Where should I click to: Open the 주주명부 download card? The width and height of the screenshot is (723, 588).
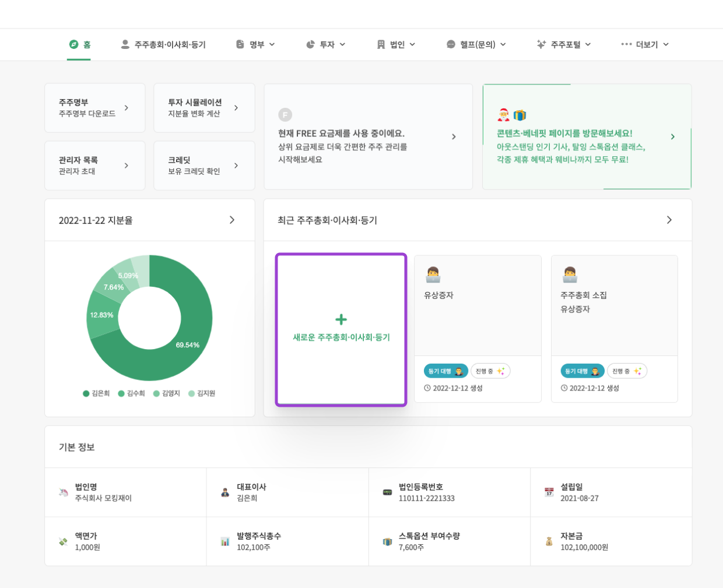[95, 107]
